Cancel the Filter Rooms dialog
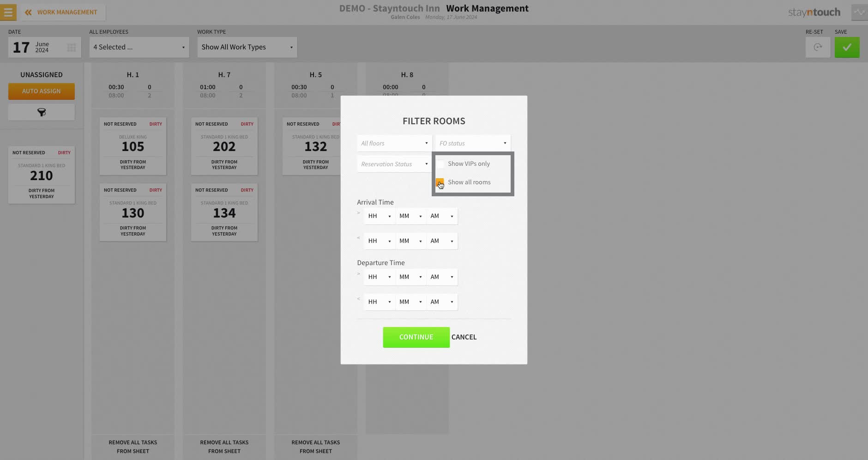This screenshot has width=868, height=460. pos(464,337)
